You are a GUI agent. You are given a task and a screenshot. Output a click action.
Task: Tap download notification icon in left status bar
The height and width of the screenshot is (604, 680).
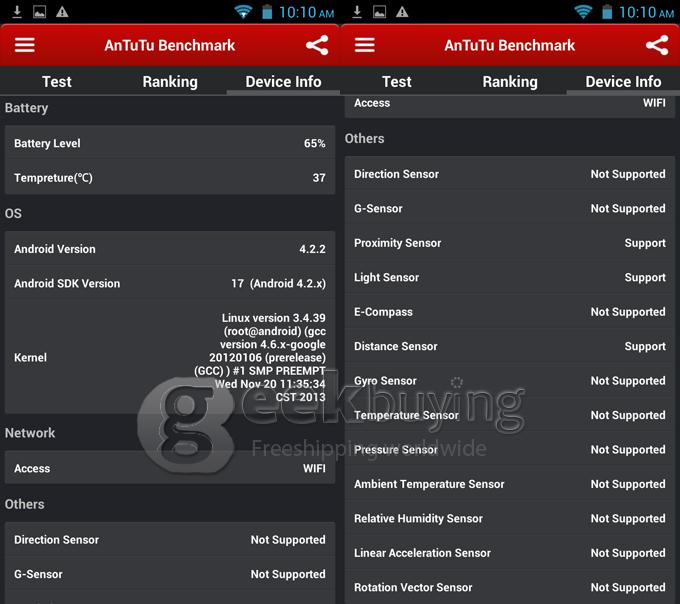[x=17, y=12]
